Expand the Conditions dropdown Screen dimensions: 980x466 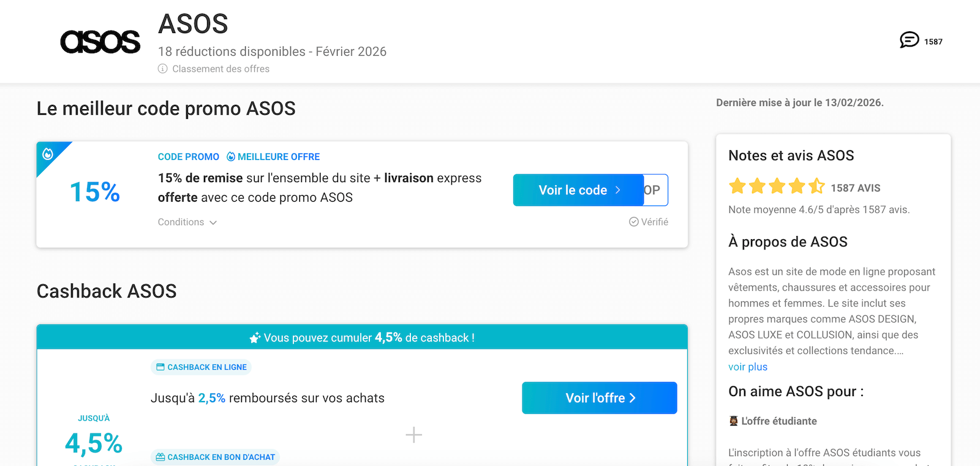tap(187, 222)
